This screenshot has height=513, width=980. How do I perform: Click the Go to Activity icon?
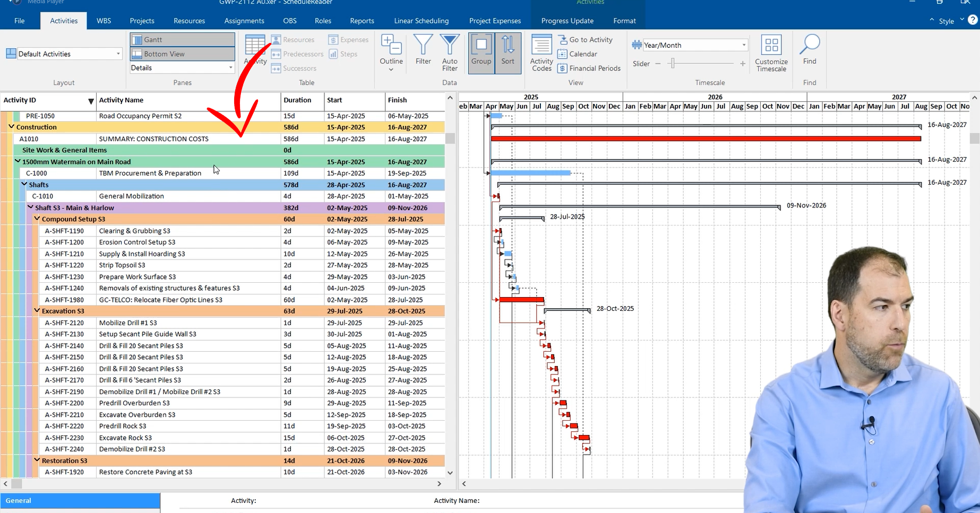point(586,39)
